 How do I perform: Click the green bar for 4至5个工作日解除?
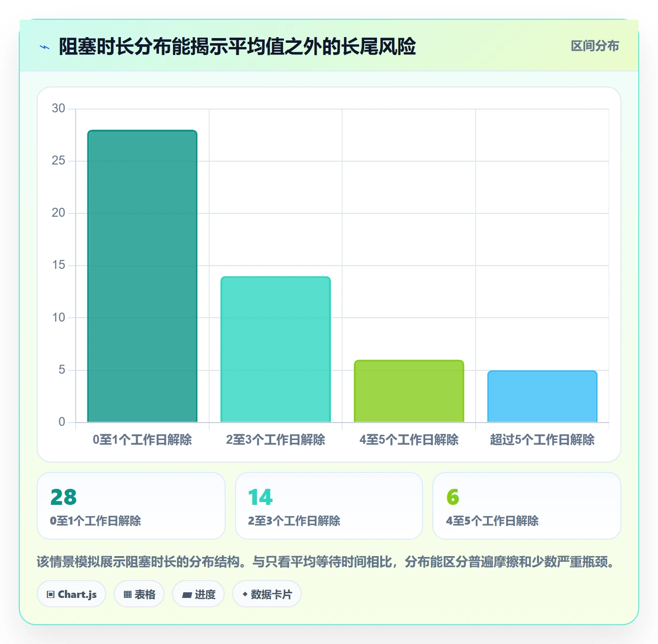click(409, 391)
